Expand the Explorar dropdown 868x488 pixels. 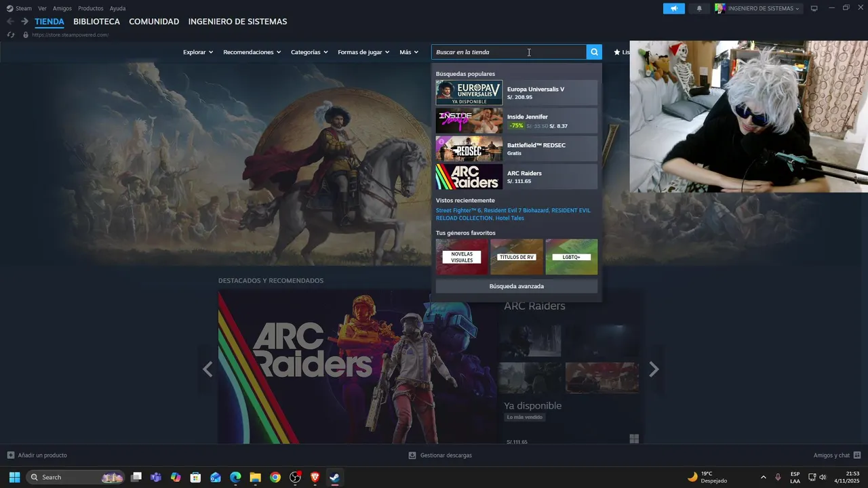click(x=198, y=52)
